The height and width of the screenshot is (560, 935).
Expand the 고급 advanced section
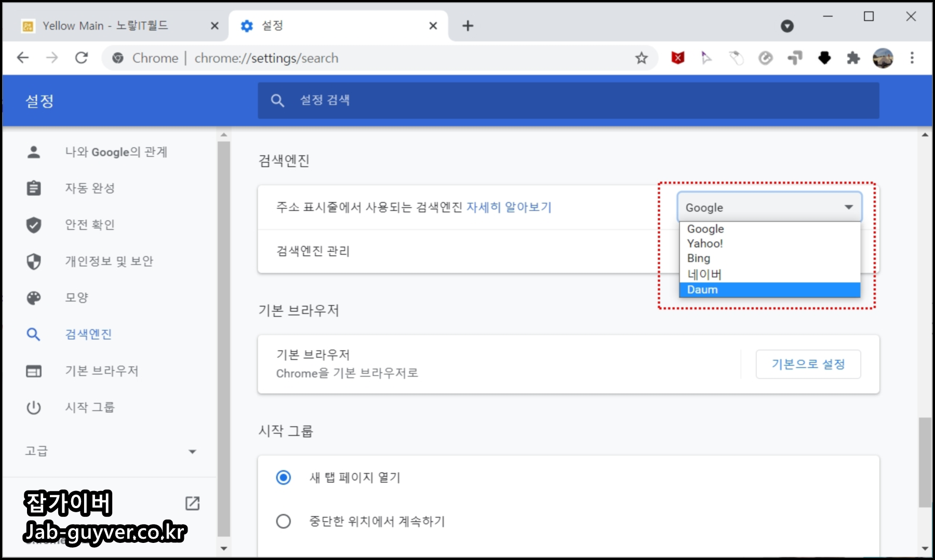(x=111, y=451)
